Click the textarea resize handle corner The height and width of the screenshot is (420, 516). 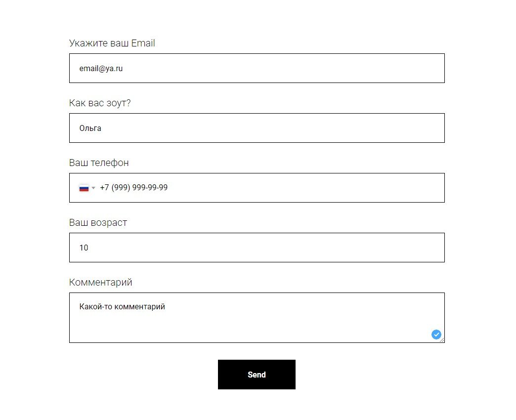[x=442, y=340]
